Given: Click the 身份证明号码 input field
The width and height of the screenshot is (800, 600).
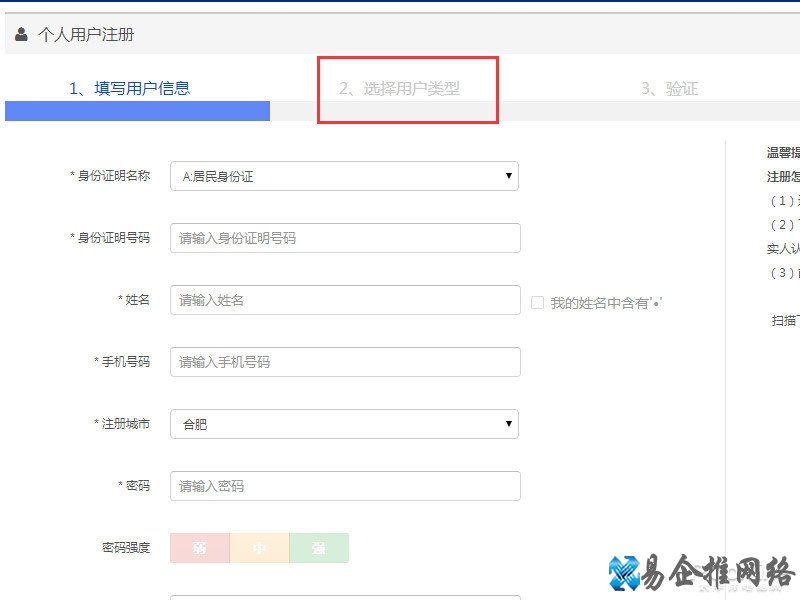Looking at the screenshot, I should (345, 238).
